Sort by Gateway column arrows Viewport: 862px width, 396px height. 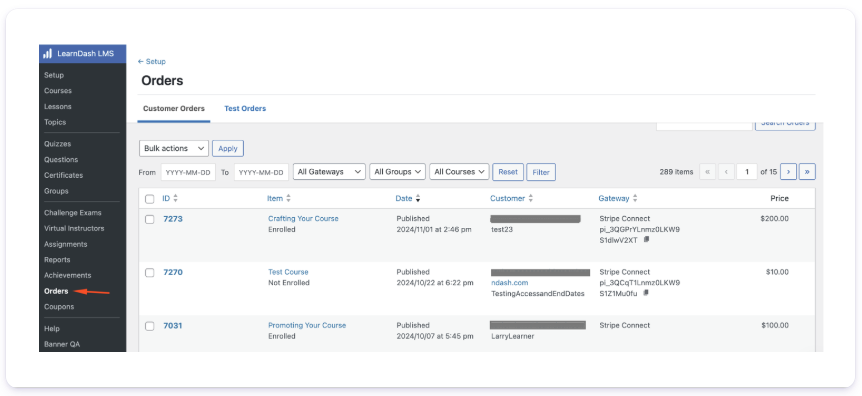pyautogui.click(x=635, y=199)
